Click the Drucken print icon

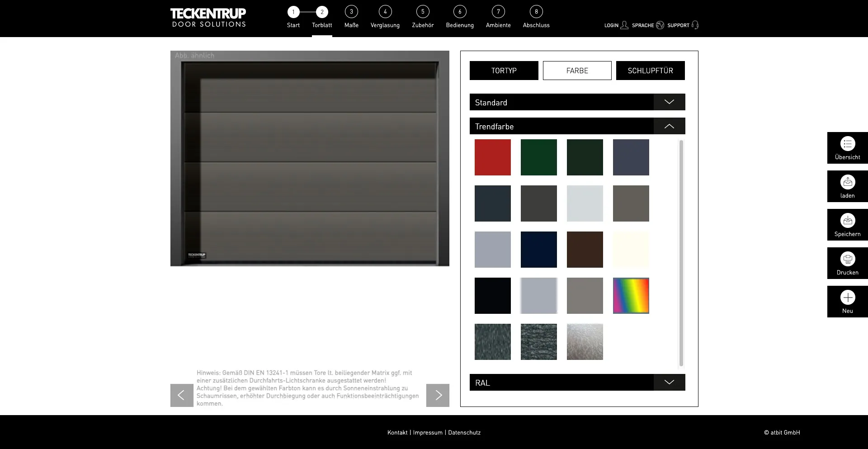pyautogui.click(x=847, y=259)
